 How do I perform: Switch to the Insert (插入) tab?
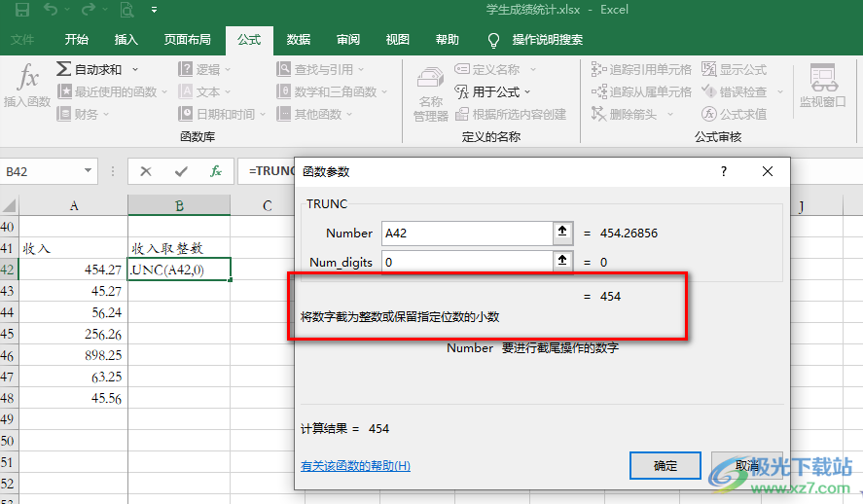pyautogui.click(x=126, y=40)
